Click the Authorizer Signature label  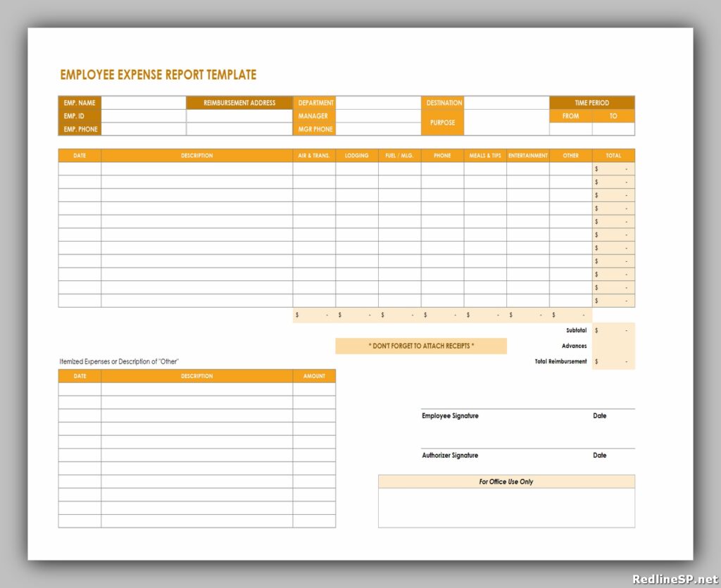[x=450, y=455]
